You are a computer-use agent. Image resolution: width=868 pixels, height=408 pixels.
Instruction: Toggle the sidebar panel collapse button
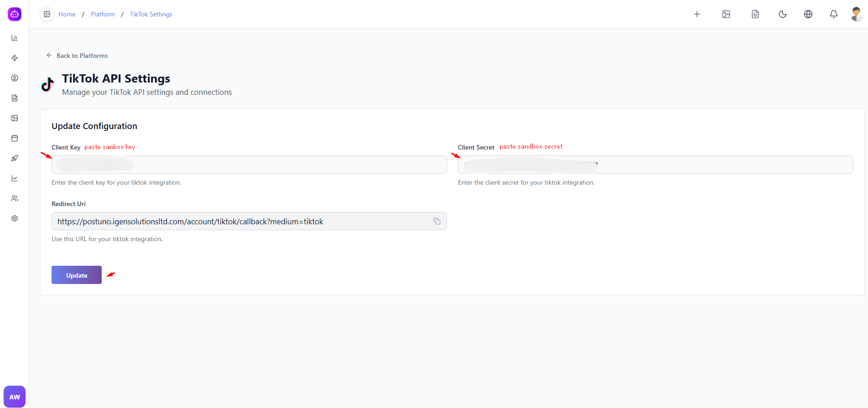tap(47, 14)
